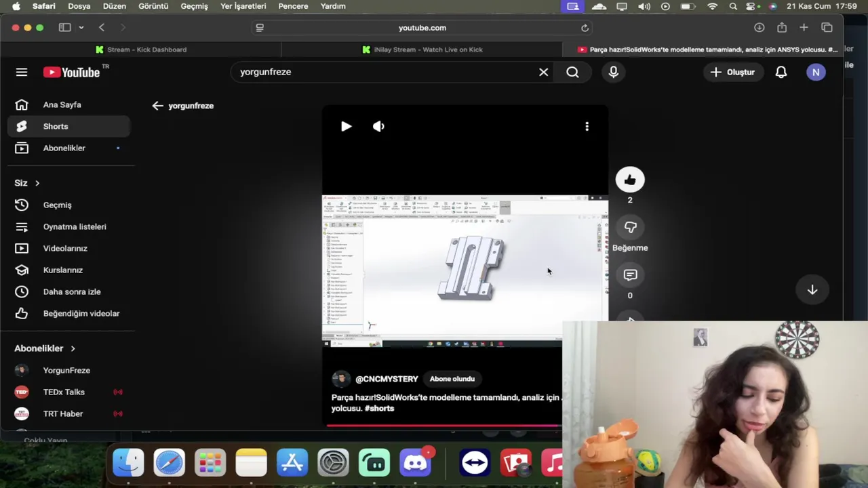Open the Dosya menu

79,6
